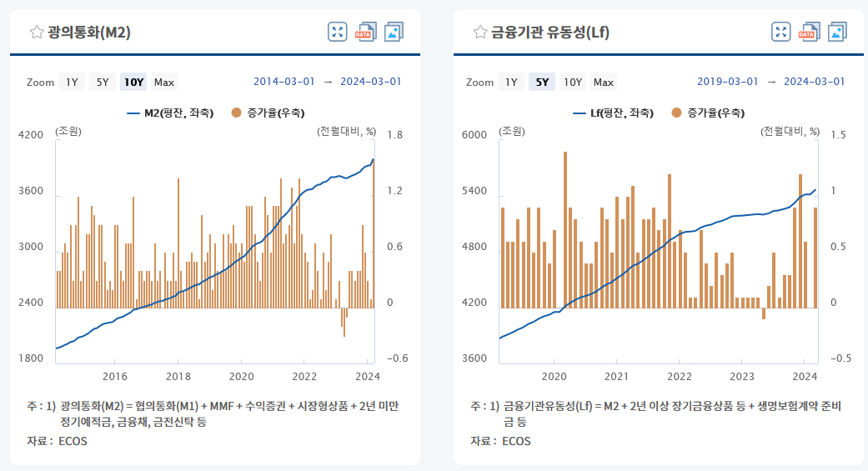Image resolution: width=868 pixels, height=471 pixels.
Task: Click the negative Lf growth bar in 2023
Action: [x=764, y=313]
